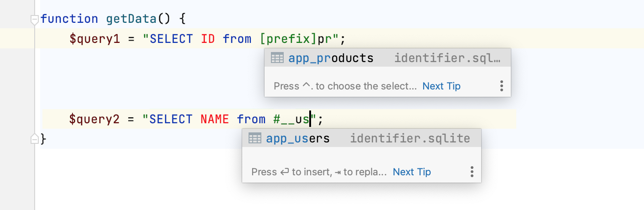Image resolution: width=644 pixels, height=210 pixels.
Task: Click the ID column name in query1
Action: 208,39
